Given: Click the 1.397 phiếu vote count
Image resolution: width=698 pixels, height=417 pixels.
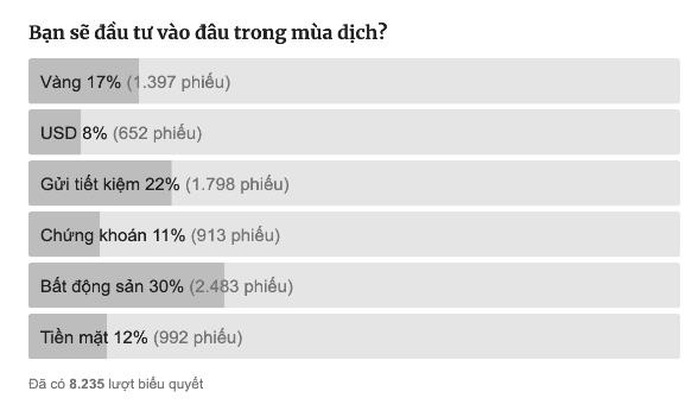Looking at the screenshot, I should 179,83.
